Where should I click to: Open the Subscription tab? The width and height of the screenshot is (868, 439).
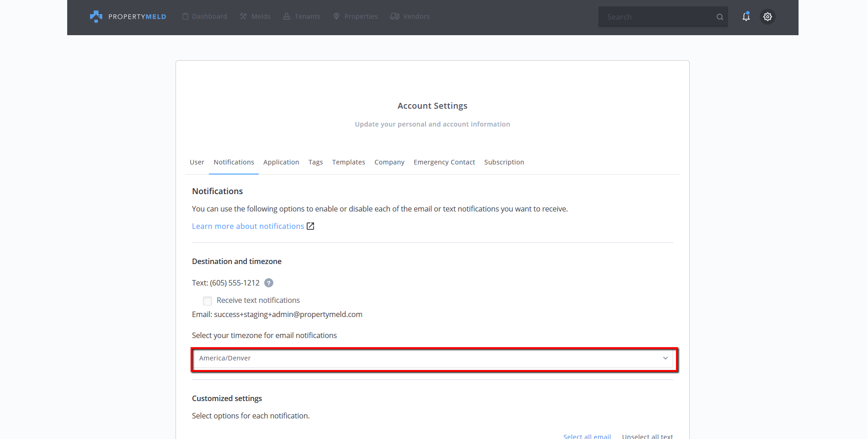pyautogui.click(x=504, y=162)
